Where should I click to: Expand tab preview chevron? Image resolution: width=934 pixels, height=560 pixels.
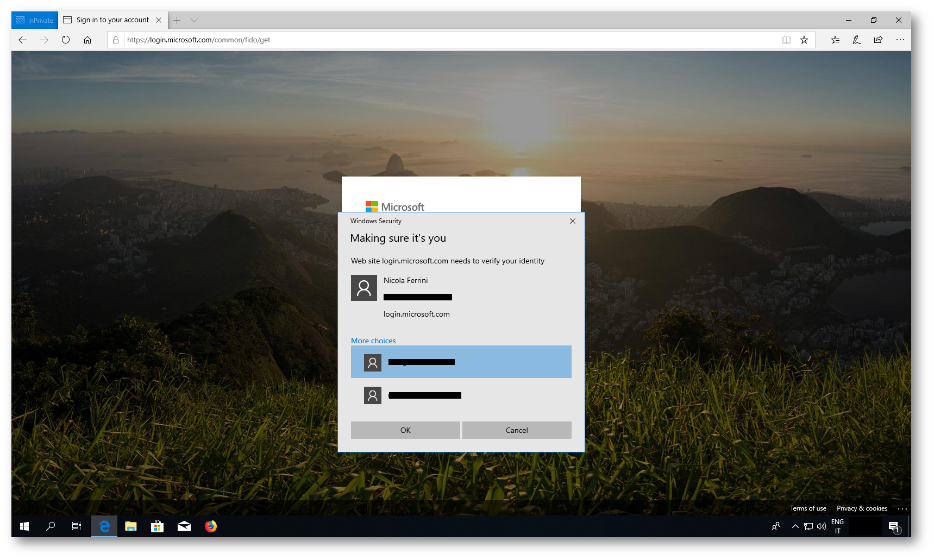click(x=194, y=20)
